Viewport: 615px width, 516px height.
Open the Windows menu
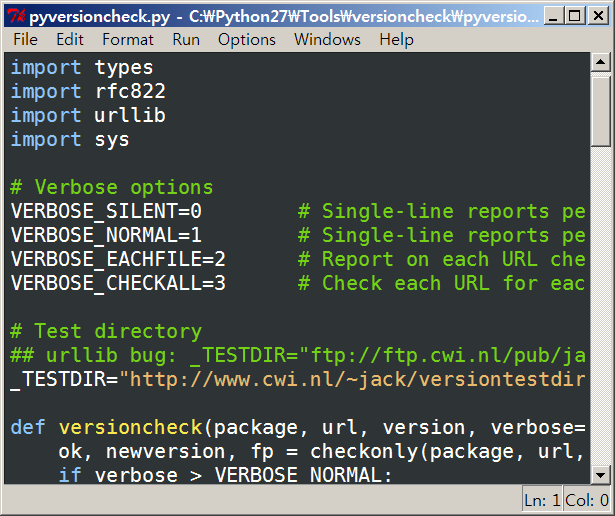pos(327,40)
